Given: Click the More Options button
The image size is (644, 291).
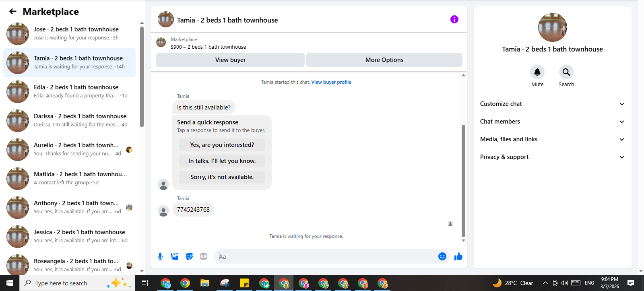Looking at the screenshot, I should 384,60.
